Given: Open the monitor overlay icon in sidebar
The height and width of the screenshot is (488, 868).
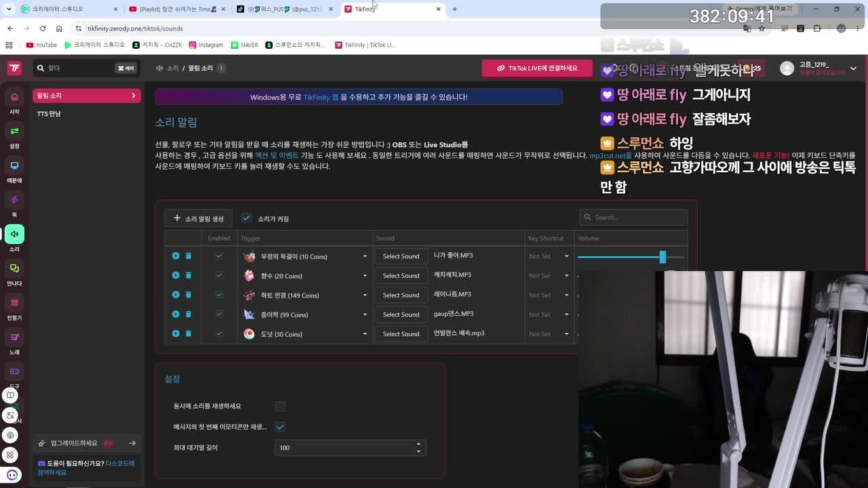Looking at the screenshot, I should click(14, 165).
